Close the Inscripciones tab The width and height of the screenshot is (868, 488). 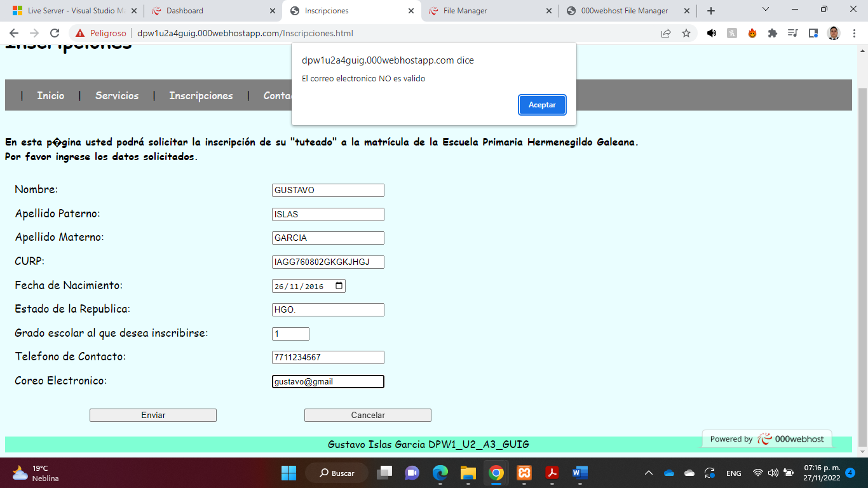click(x=410, y=11)
